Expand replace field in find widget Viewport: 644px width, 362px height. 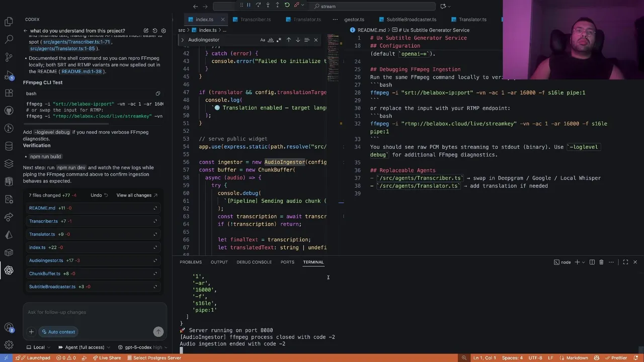(183, 40)
